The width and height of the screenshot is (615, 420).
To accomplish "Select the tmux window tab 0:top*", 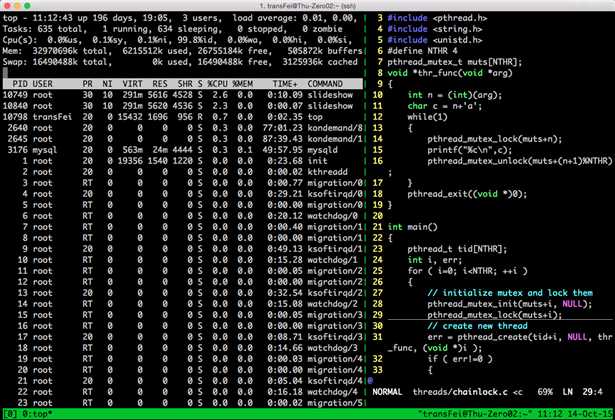I will tap(36, 414).
